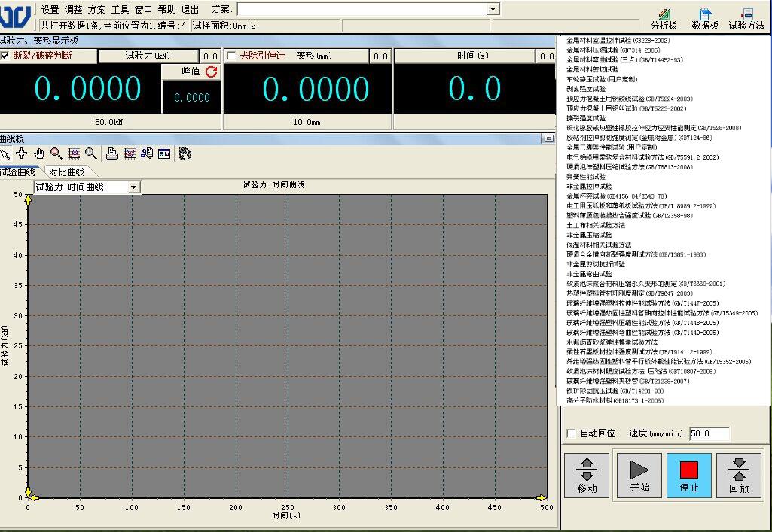Select 金属材料弯曲试验(三点) in list

(x=624, y=60)
